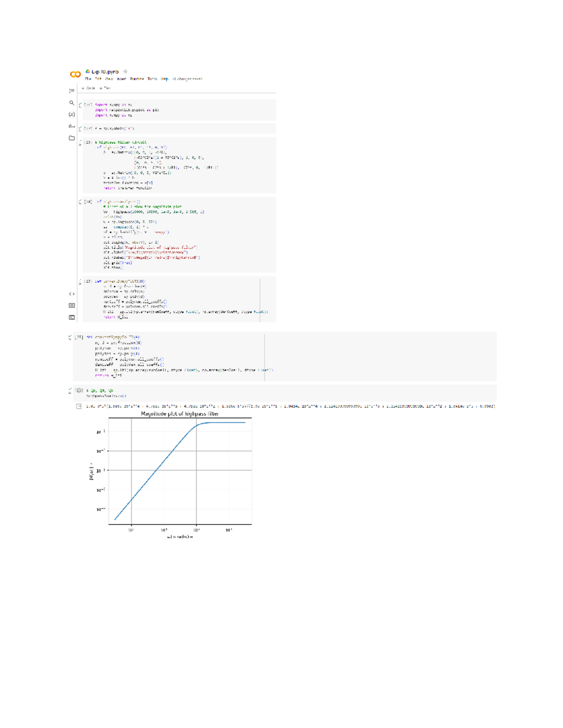Image resolution: width=563 pixels, height=728 pixels.
Task: Open the table of contents sidebar icon
Action: pyautogui.click(x=72, y=90)
